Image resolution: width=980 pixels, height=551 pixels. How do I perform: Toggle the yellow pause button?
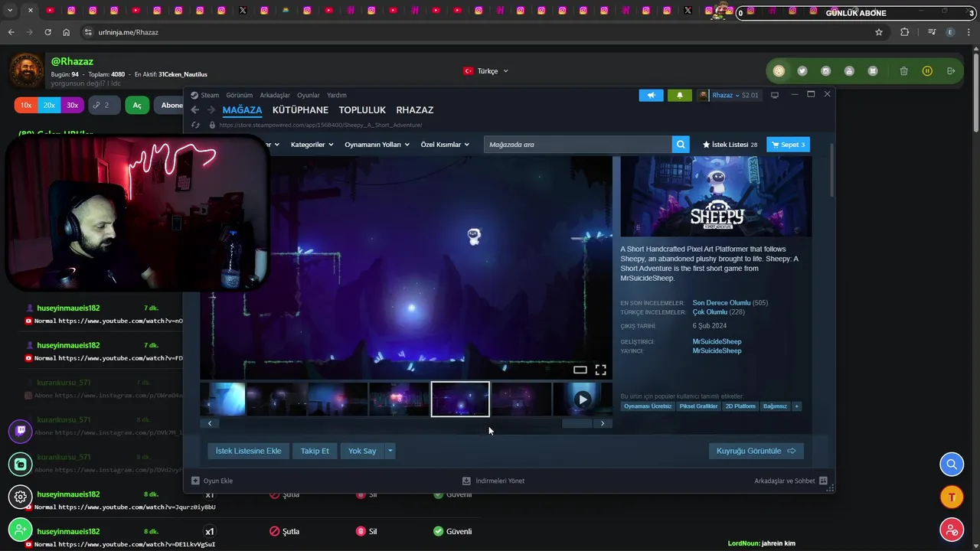pos(927,71)
